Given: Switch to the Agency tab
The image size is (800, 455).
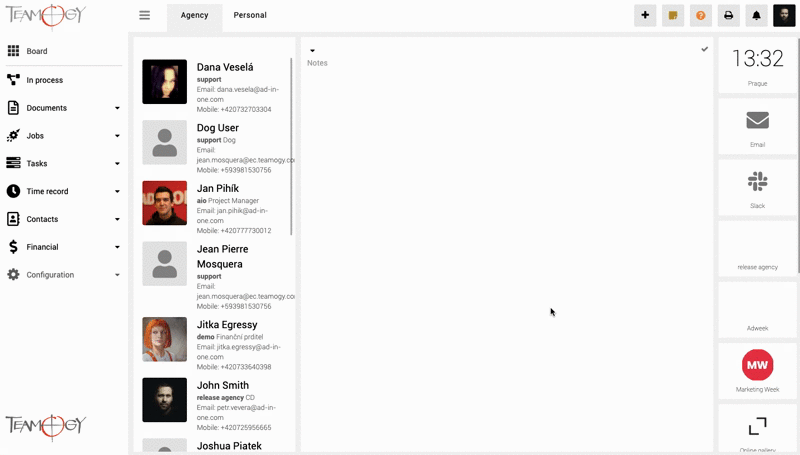Looking at the screenshot, I should click(194, 15).
